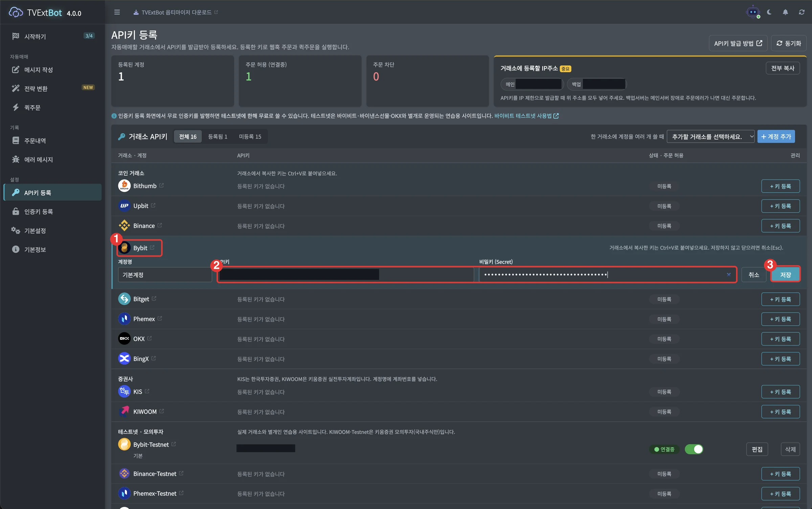Click the BingX logo icon
Viewport: 812px width, 509px height.
click(124, 359)
